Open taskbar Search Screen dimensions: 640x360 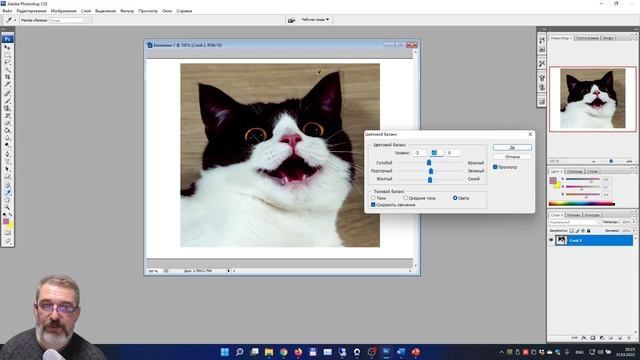[240, 352]
